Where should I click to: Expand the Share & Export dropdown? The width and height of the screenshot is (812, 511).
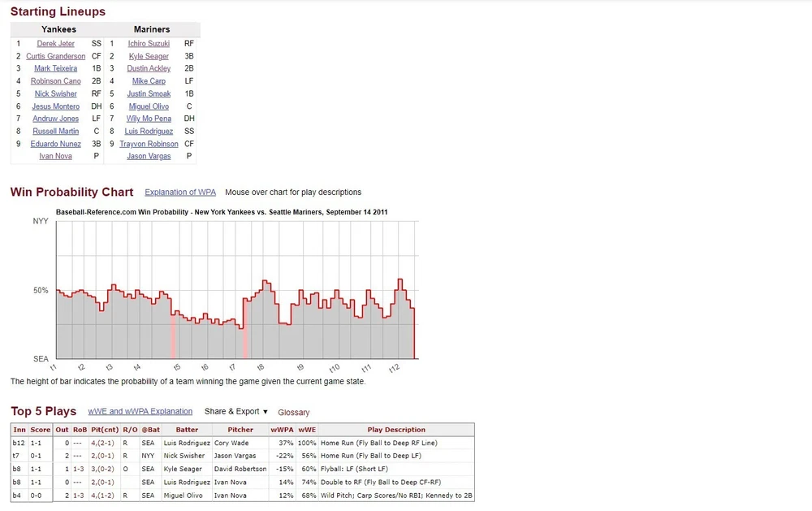235,412
